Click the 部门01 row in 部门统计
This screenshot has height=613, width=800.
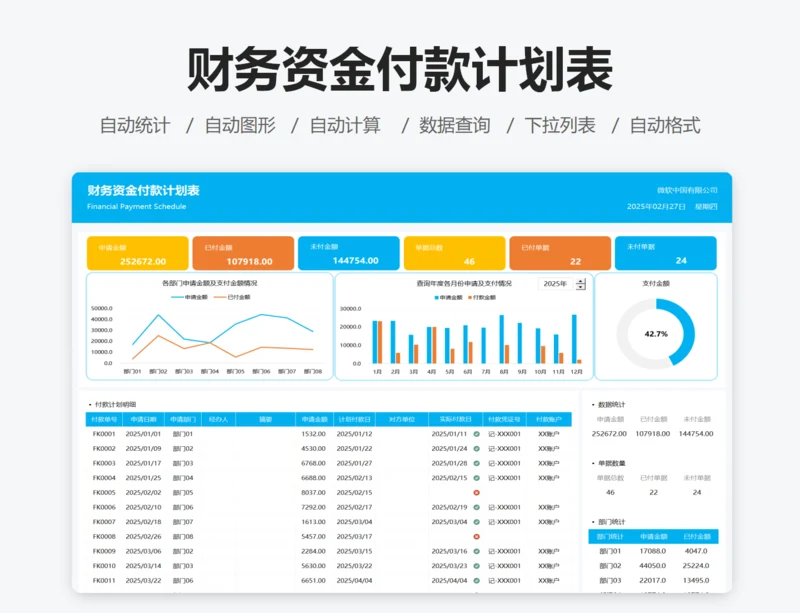654,551
